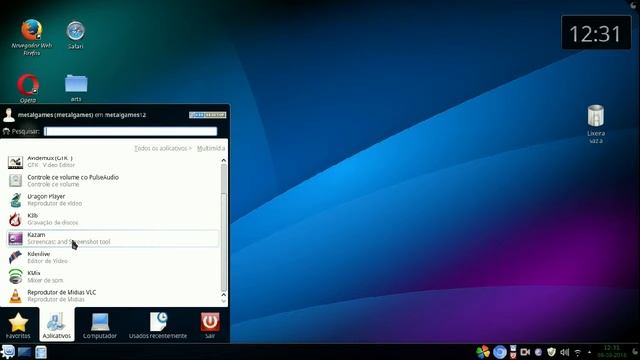Click the Multimídia breadcrumb
The width and height of the screenshot is (640, 360).
pos(211,148)
